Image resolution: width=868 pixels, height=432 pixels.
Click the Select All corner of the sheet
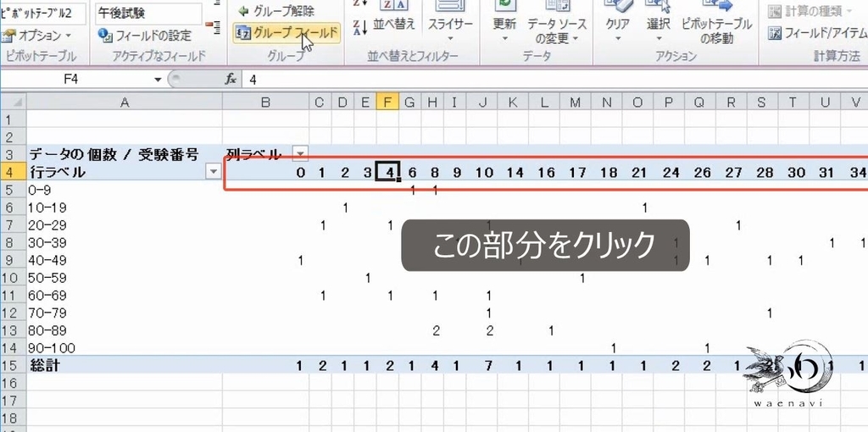(x=14, y=102)
